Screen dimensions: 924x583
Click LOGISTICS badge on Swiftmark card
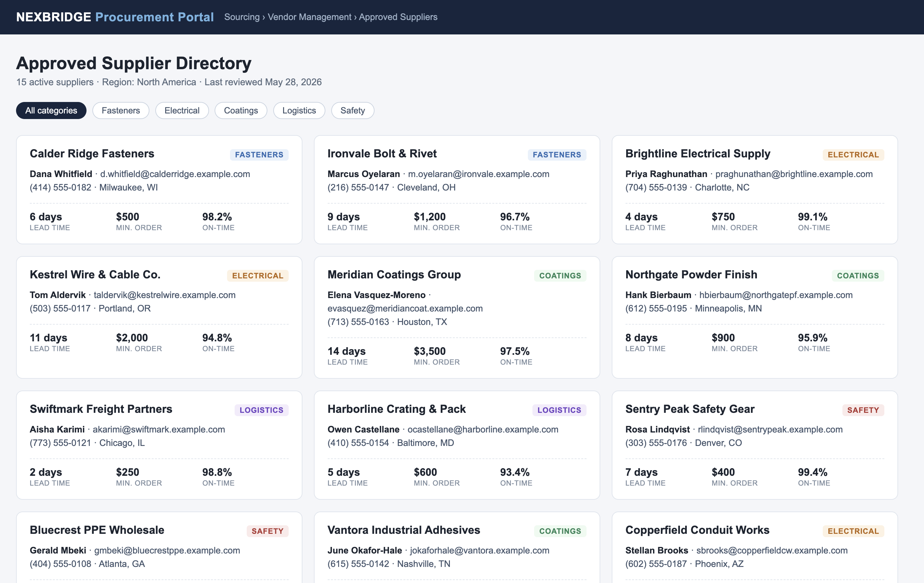(x=261, y=410)
